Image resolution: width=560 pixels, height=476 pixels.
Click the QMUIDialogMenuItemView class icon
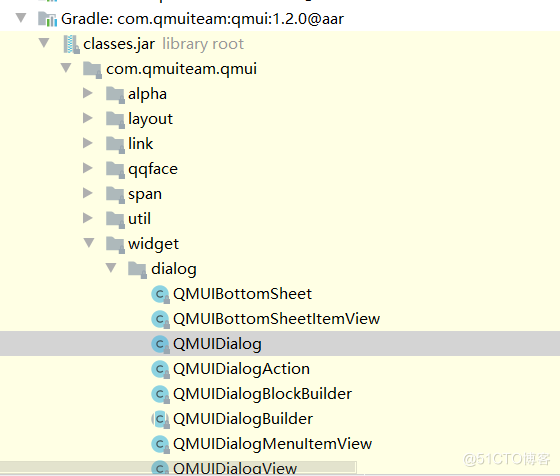click(160, 445)
